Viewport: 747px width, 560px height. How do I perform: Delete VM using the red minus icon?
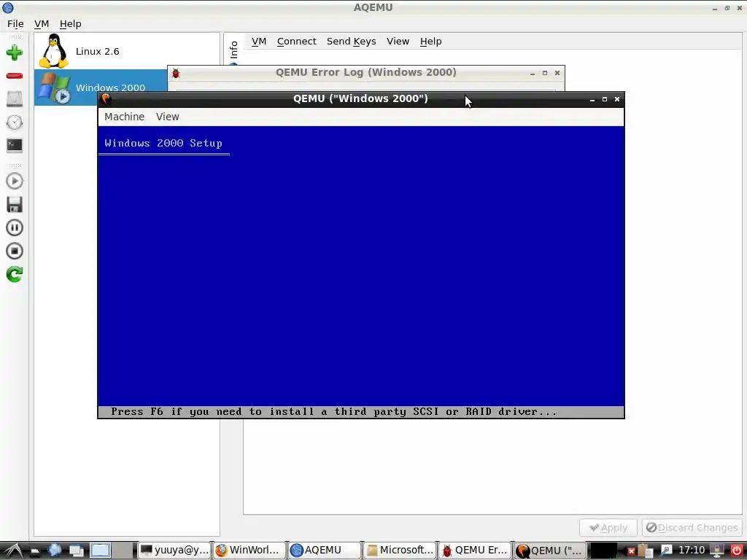pyautogui.click(x=15, y=76)
